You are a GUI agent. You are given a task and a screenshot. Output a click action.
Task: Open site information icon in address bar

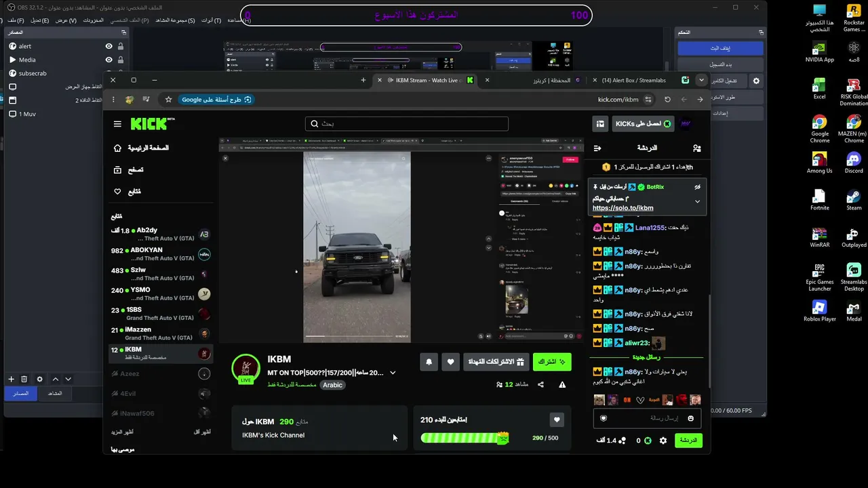[x=648, y=99]
